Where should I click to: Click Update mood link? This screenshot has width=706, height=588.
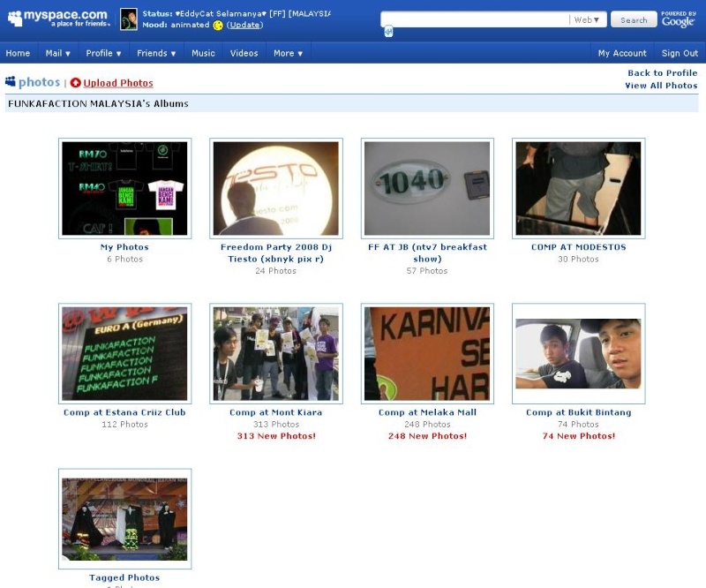click(244, 25)
